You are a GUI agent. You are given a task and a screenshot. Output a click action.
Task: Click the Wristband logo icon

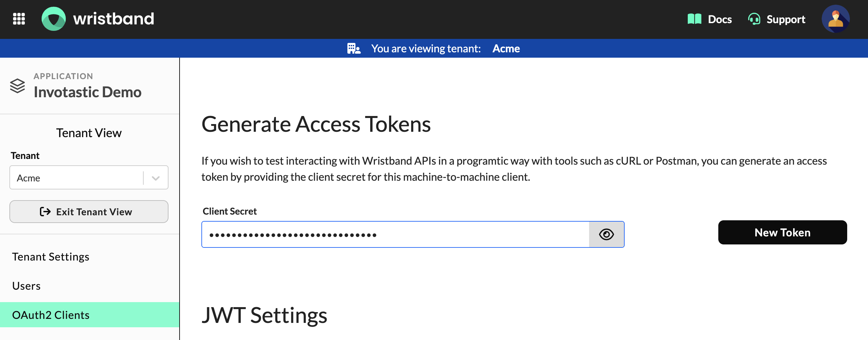click(54, 19)
